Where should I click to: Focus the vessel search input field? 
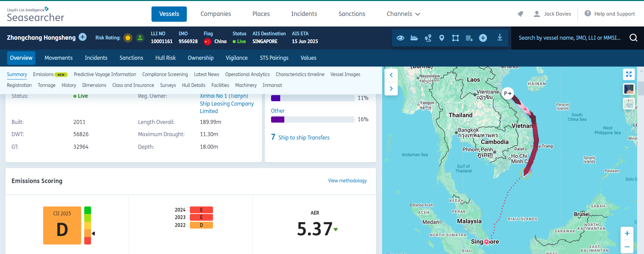coord(570,38)
